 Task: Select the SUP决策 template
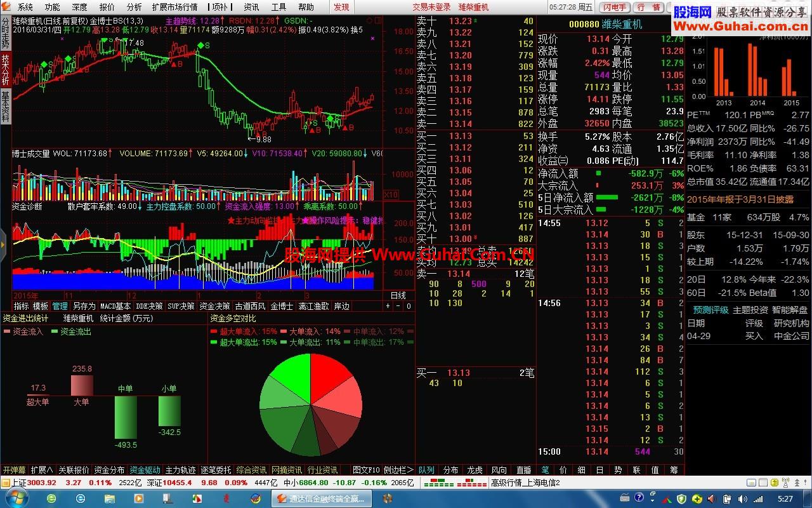[x=181, y=306]
